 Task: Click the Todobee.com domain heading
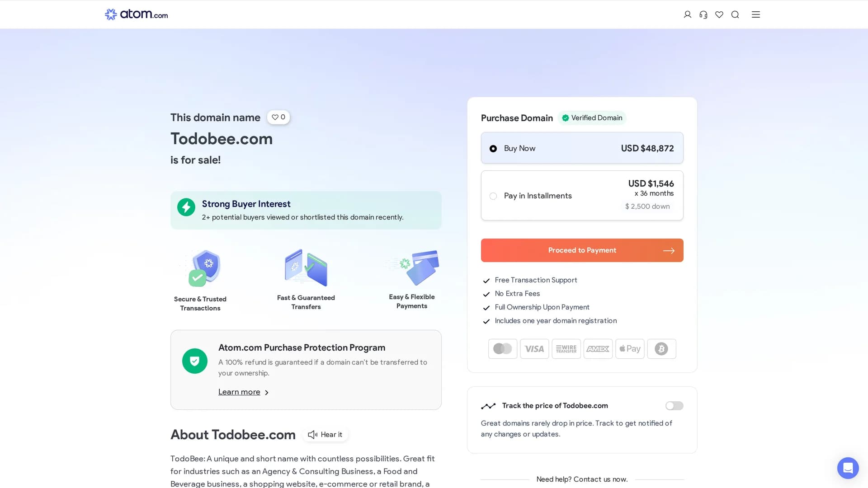pos(222,139)
